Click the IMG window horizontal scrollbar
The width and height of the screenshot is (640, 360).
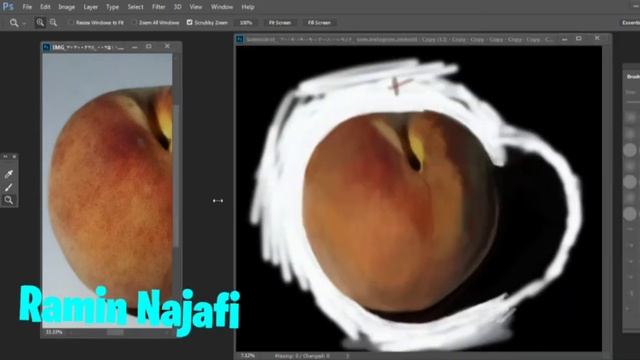click(x=115, y=333)
